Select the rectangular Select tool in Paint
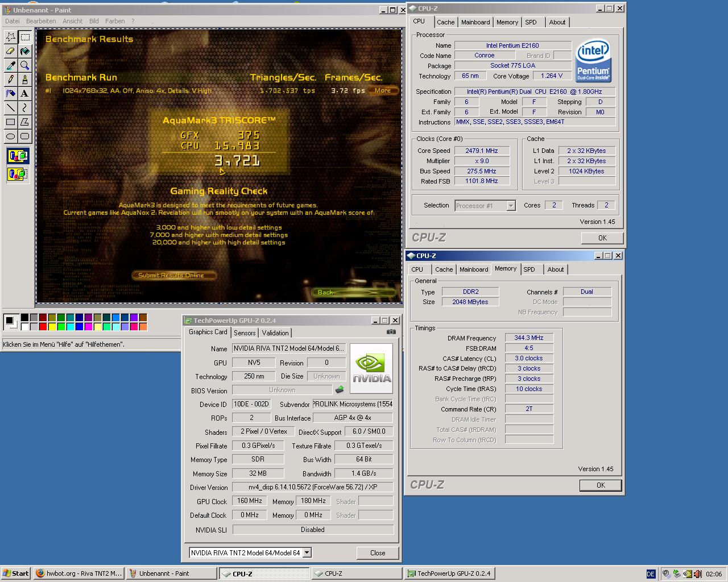Image resolution: width=728 pixels, height=582 pixels. pyautogui.click(x=25, y=37)
